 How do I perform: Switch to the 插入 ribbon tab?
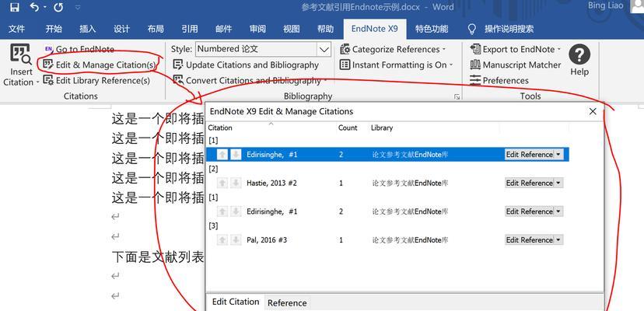coord(87,29)
